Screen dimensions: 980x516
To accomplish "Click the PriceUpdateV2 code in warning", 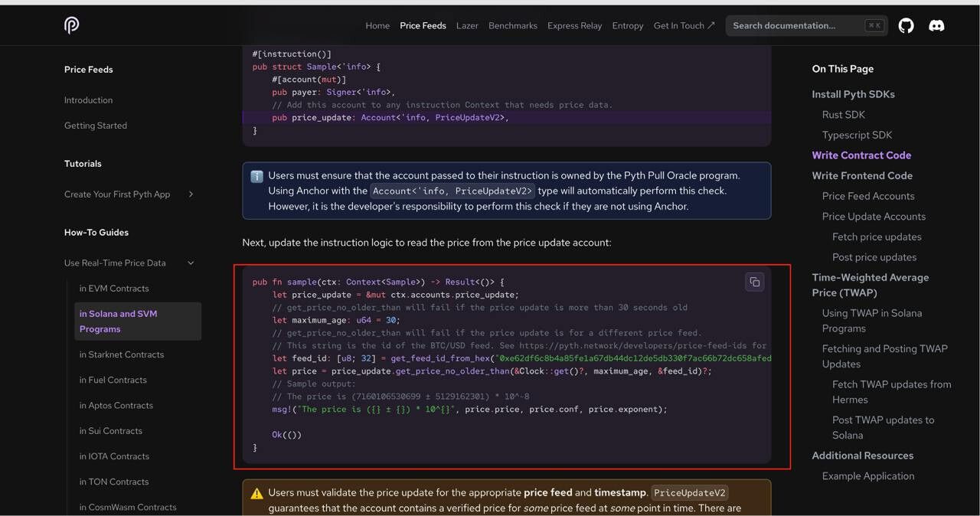I will (690, 493).
